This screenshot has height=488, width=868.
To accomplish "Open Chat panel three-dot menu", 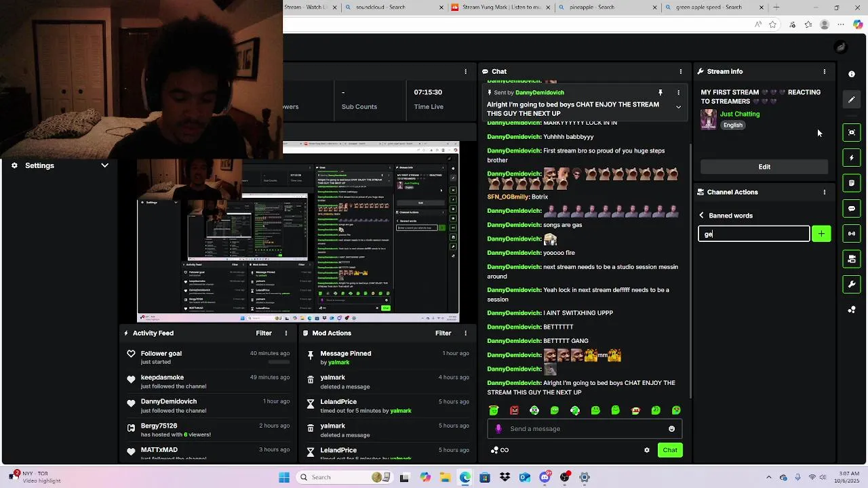I will tap(681, 71).
